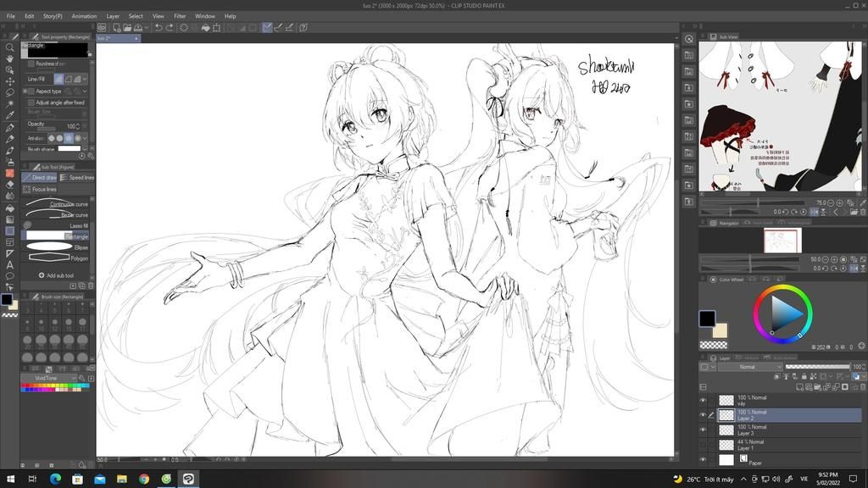Expand the Anti-aliasing options arrow
The height and width of the screenshot is (488, 868).
(x=85, y=138)
